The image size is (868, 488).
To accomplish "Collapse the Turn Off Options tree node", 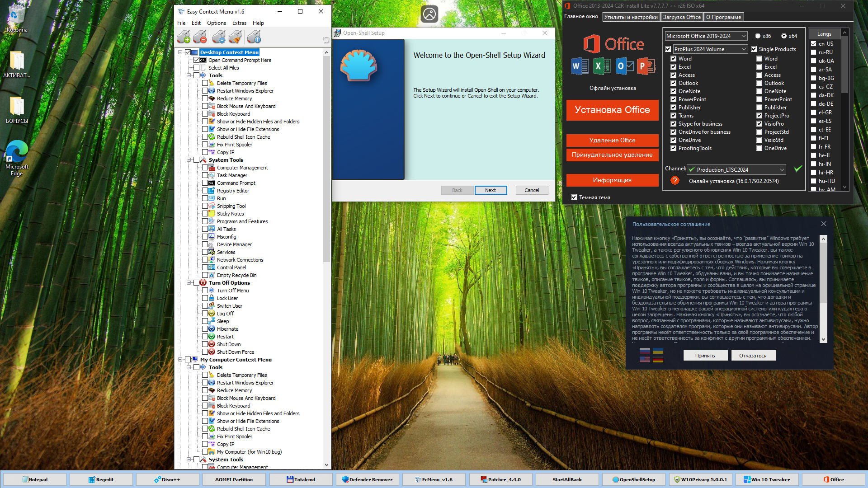I will click(x=189, y=283).
